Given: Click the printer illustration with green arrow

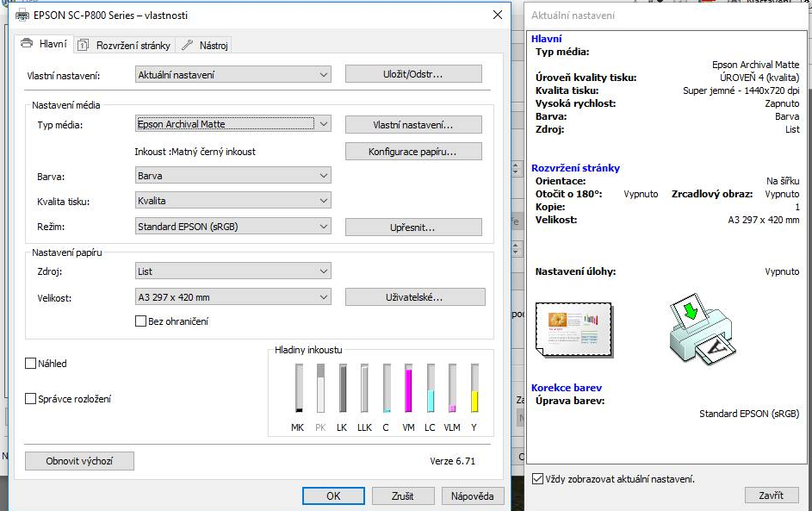Looking at the screenshot, I should coord(703,328).
